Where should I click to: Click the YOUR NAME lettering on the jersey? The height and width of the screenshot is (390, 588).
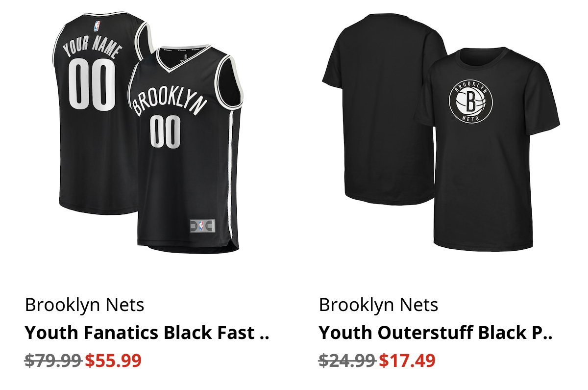93,47
